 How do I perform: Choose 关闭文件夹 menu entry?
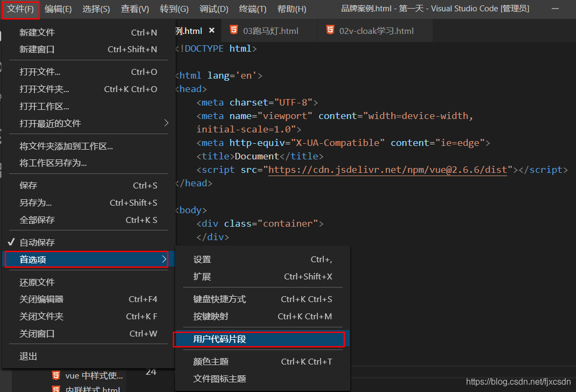(88, 317)
